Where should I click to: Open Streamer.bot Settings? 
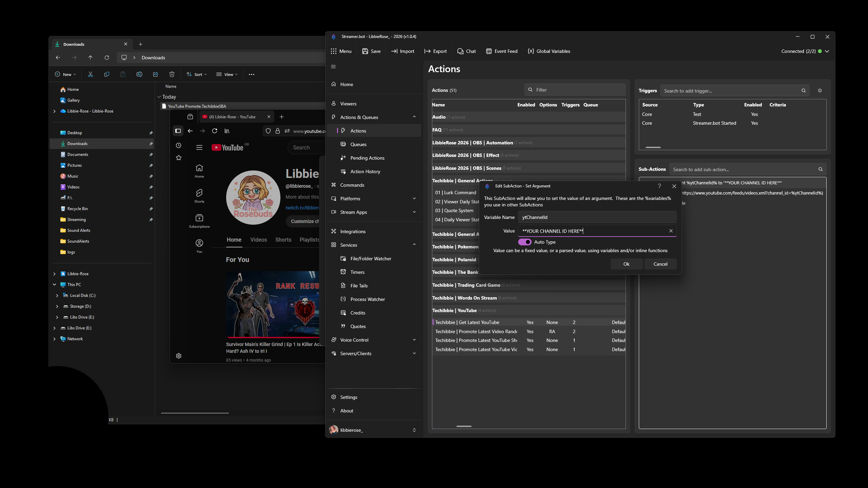[x=374, y=397]
